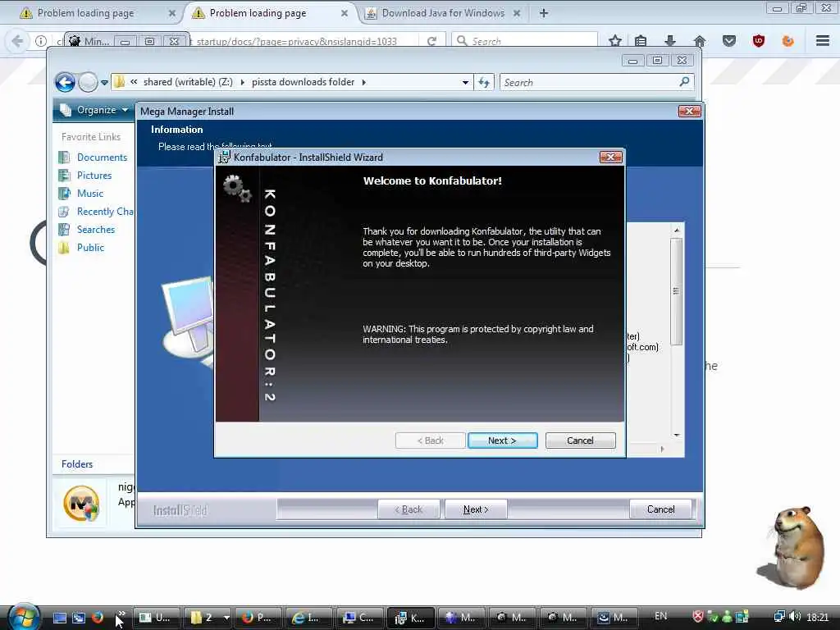Go back in the Explorer window
The height and width of the screenshot is (630, 840).
[66, 83]
